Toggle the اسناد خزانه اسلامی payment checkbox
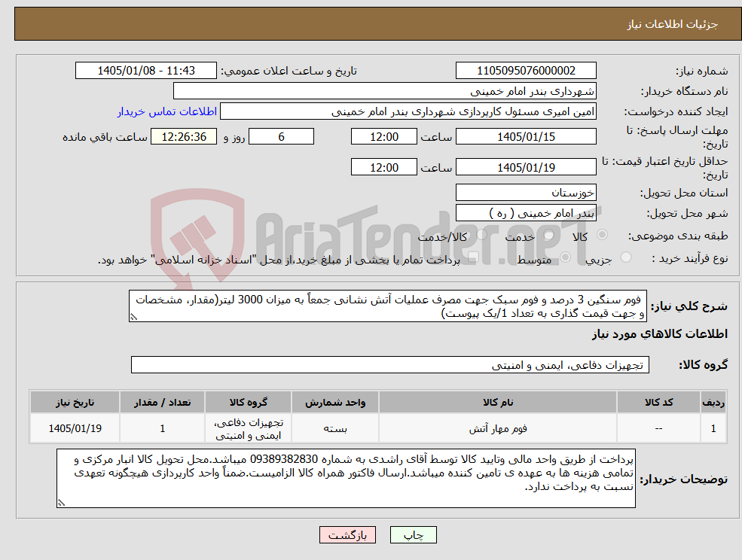 point(472,257)
